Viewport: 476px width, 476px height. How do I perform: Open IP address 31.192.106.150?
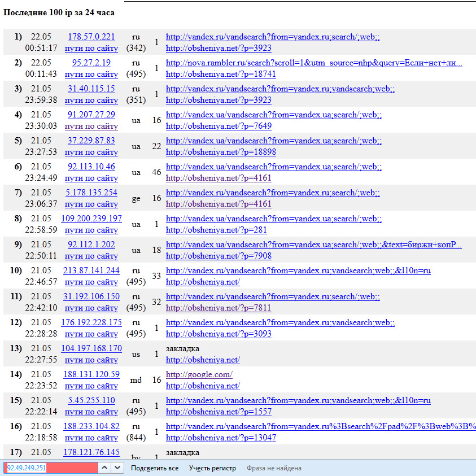click(x=91, y=296)
